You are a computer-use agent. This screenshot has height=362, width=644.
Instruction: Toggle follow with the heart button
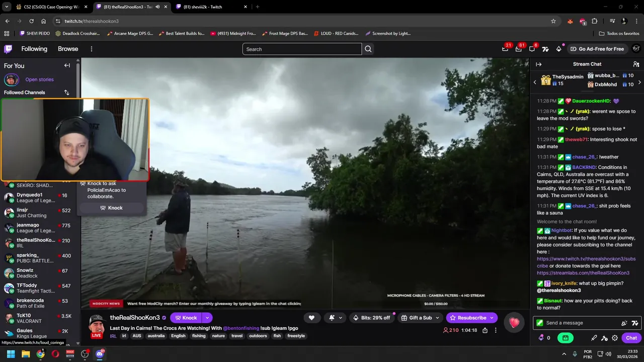pyautogui.click(x=311, y=318)
